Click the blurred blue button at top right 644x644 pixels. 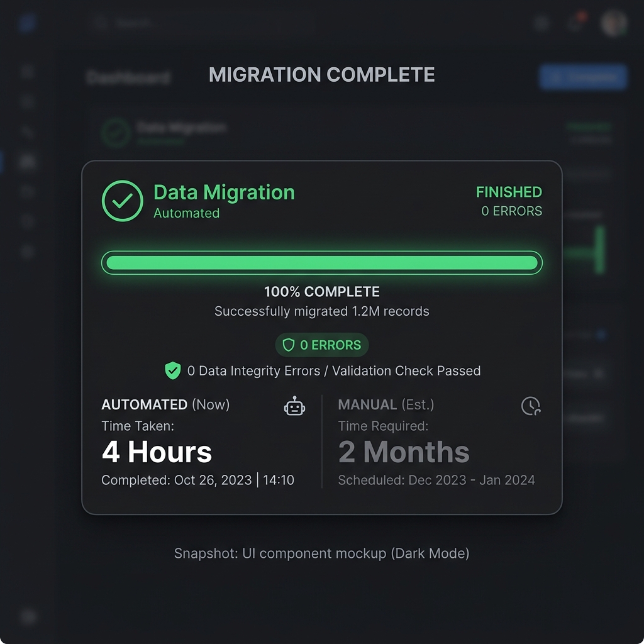pyautogui.click(x=583, y=77)
